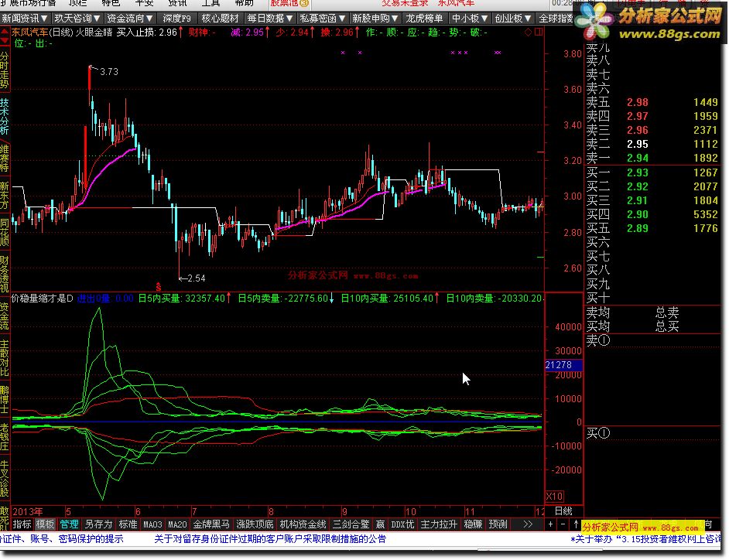Click the plus zoom-in icon
729x560 pixels.
550,524
